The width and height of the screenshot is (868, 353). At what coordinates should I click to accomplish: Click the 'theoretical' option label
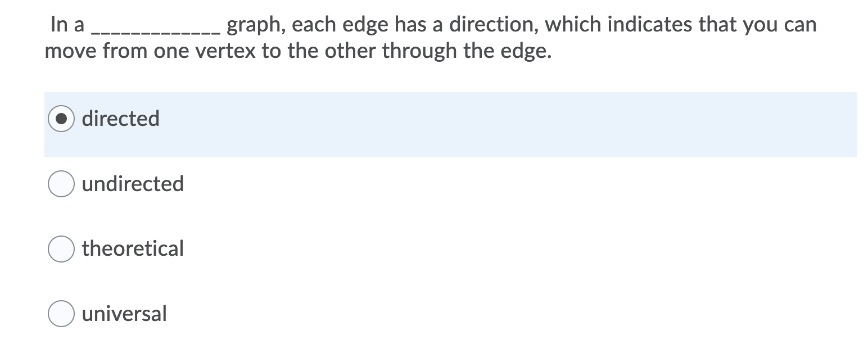[x=133, y=248]
